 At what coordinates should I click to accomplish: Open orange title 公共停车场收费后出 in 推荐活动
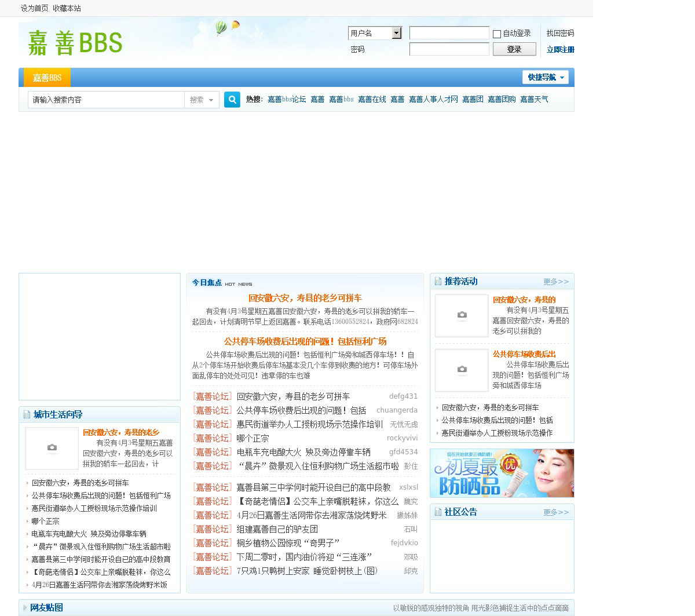524,354
